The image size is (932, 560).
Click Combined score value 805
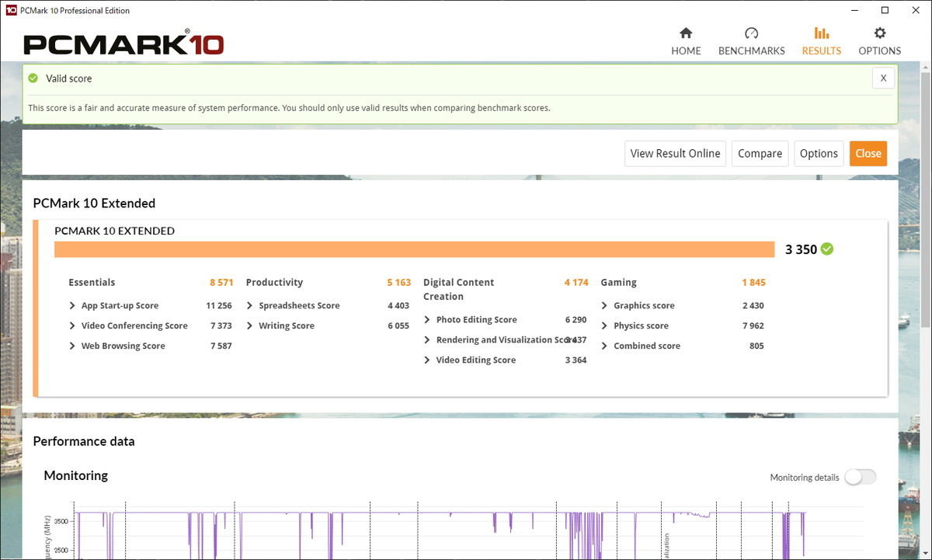pos(756,346)
